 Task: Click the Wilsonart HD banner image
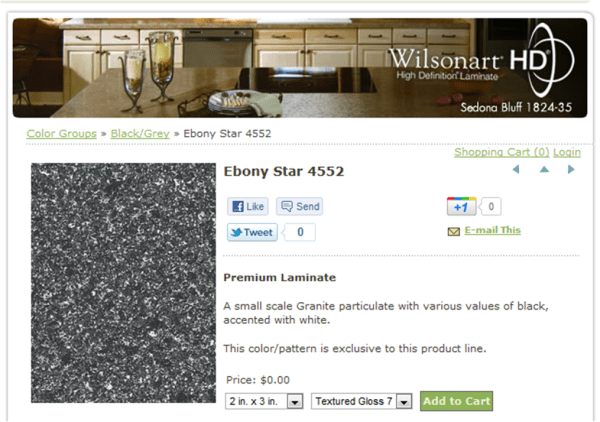pyautogui.click(x=300, y=68)
